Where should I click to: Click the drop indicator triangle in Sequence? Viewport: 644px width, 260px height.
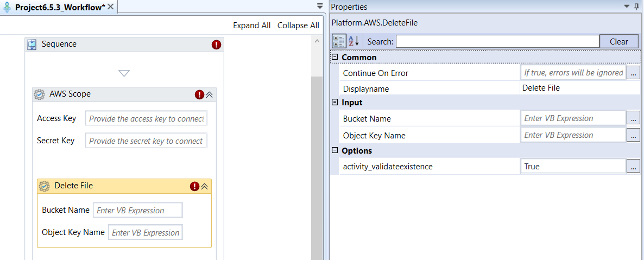pos(124,73)
